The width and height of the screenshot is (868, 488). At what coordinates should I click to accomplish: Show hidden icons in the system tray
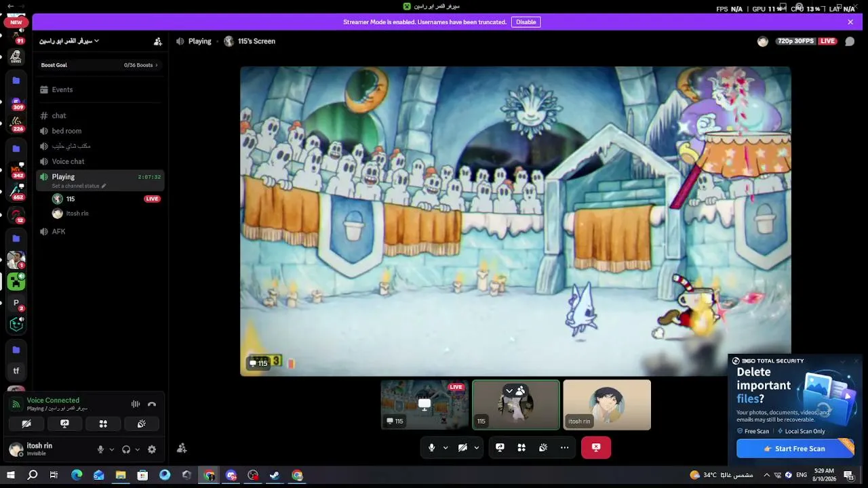point(767,475)
